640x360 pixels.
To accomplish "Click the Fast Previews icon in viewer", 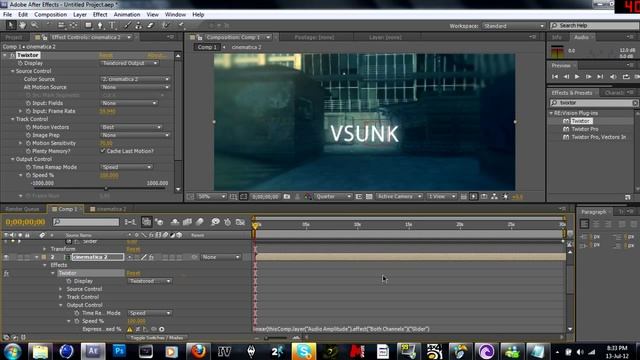I will coord(473,197).
